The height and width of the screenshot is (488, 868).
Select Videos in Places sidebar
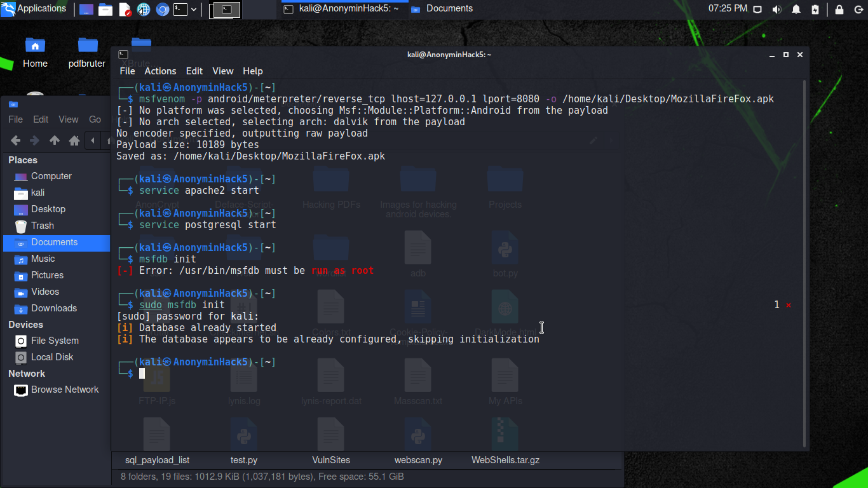click(57, 292)
